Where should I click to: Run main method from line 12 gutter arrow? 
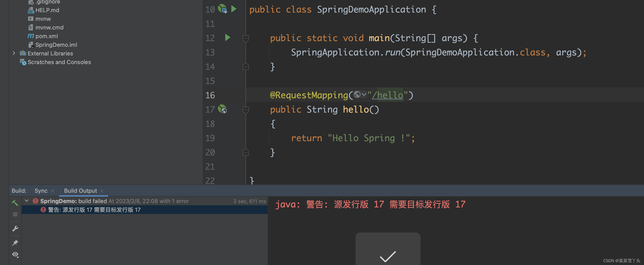228,38
